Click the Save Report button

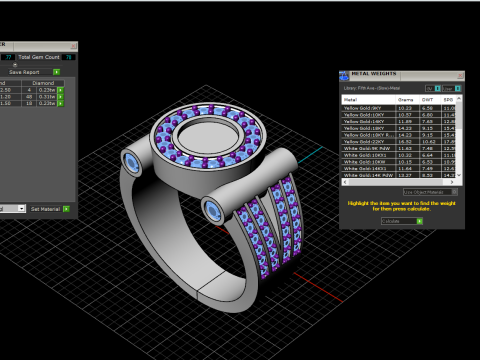click(x=30, y=72)
